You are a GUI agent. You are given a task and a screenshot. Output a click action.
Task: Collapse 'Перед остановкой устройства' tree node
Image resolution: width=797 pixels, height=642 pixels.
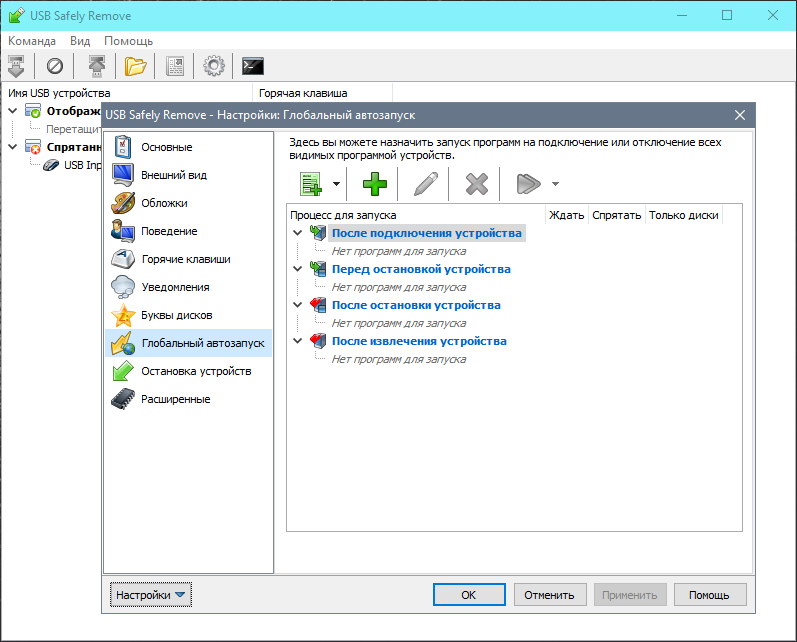pyautogui.click(x=297, y=269)
